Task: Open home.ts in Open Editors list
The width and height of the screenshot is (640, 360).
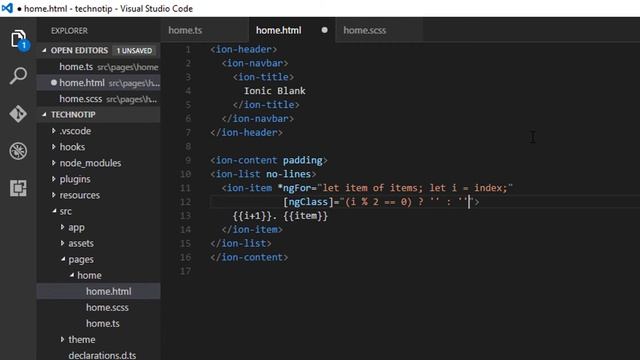Action: coord(98,67)
